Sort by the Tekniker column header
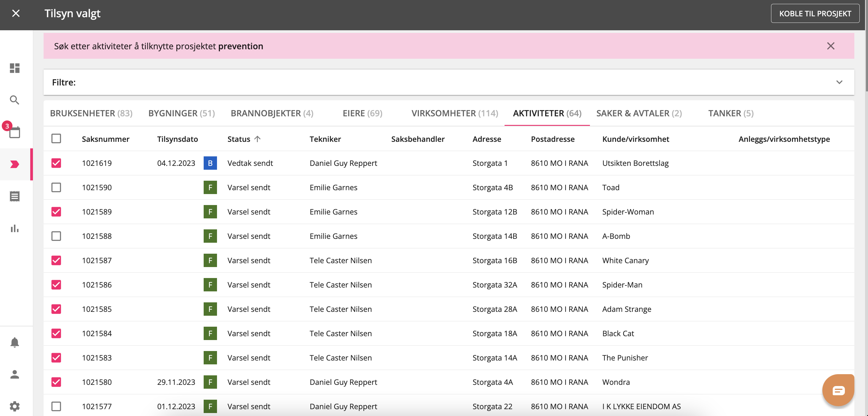This screenshot has width=868, height=416. pos(325,139)
